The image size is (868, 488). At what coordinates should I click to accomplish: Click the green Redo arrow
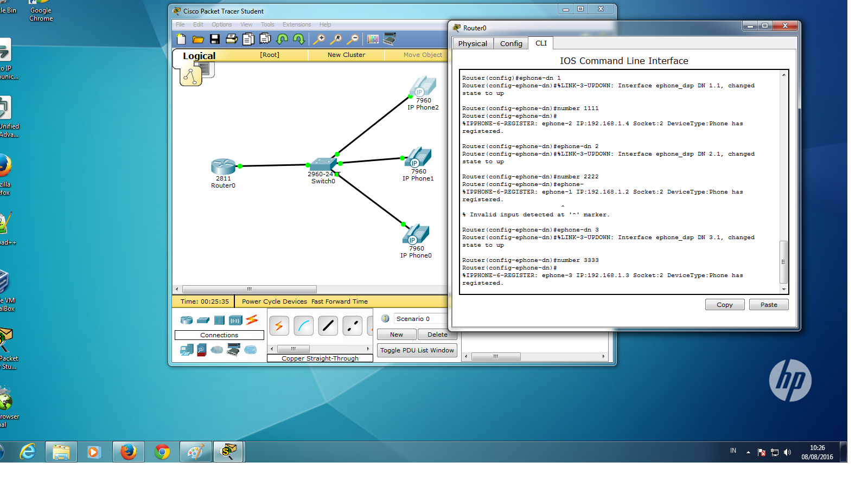[299, 39]
